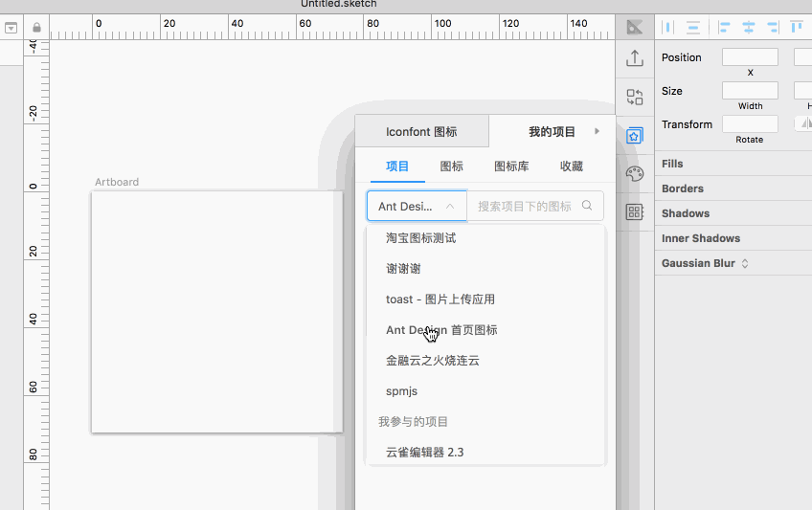Open the Borders section header
The image size is (812, 510).
point(733,188)
